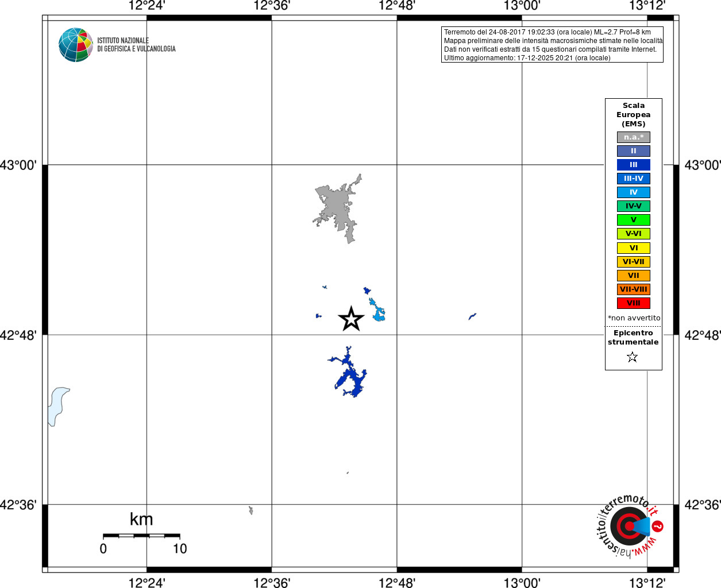The width and height of the screenshot is (721, 588).
Task: Click the top axis label 12°24'
Action: pyautogui.click(x=146, y=6)
